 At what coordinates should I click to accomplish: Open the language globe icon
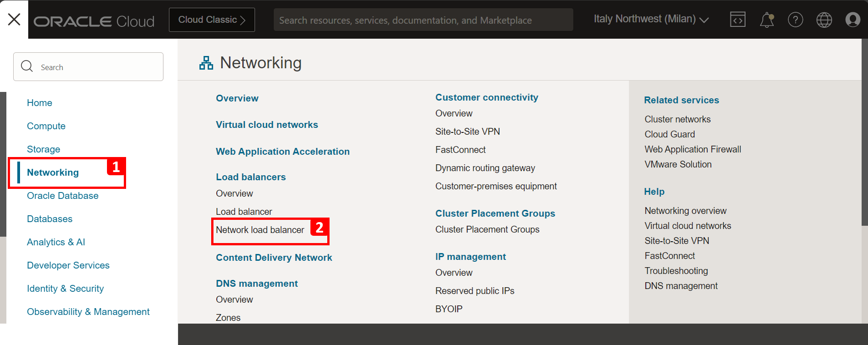[x=824, y=20]
